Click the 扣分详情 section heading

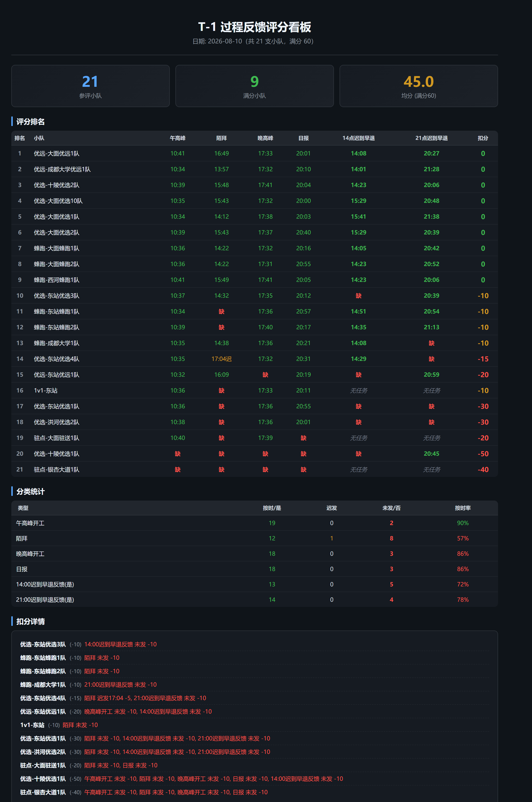[30, 622]
